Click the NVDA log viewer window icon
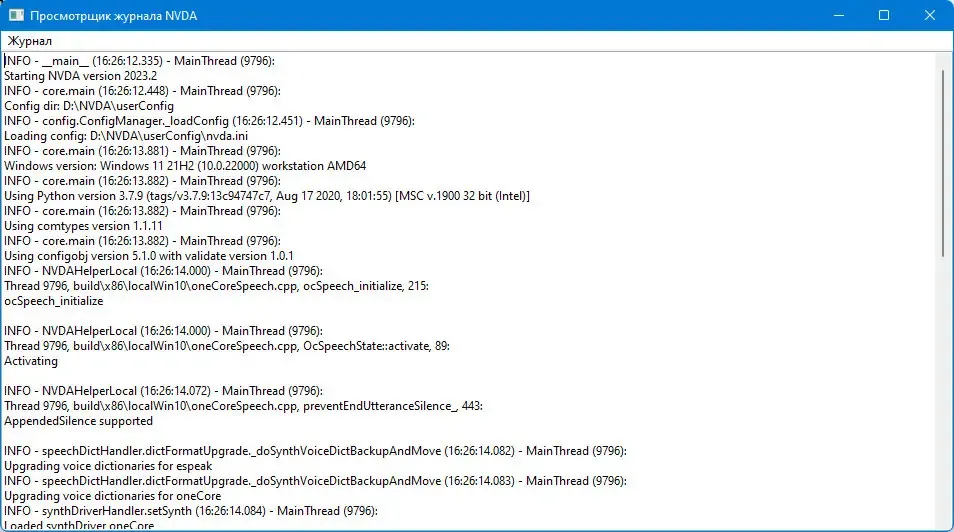954x532 pixels. pyautogui.click(x=16, y=15)
